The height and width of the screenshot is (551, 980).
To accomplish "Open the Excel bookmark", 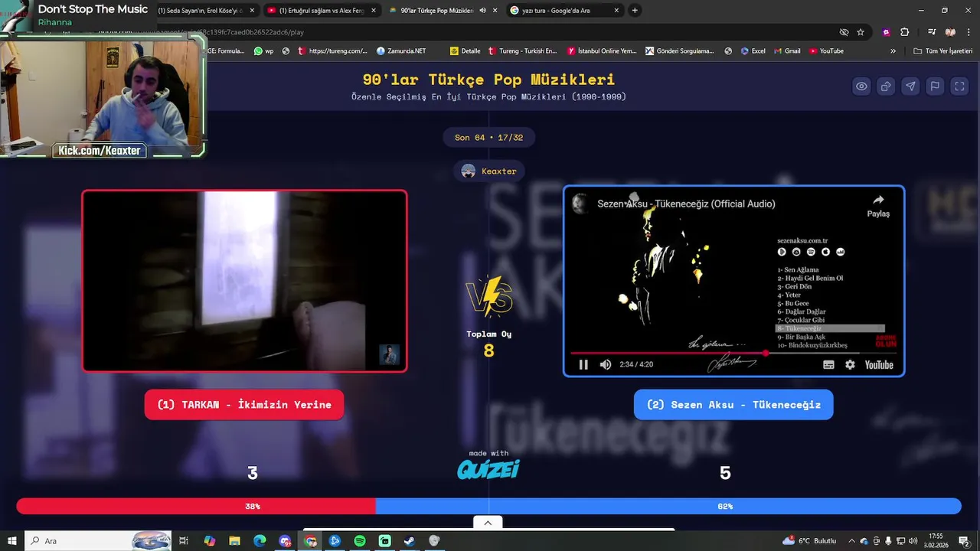I will [753, 51].
